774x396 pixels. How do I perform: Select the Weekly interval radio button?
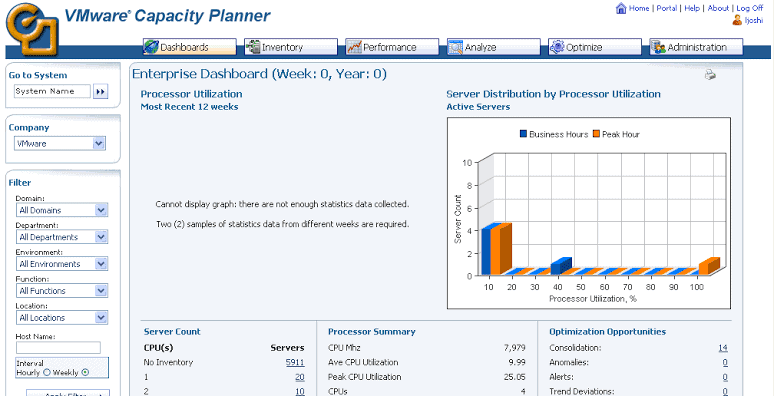click(x=84, y=372)
